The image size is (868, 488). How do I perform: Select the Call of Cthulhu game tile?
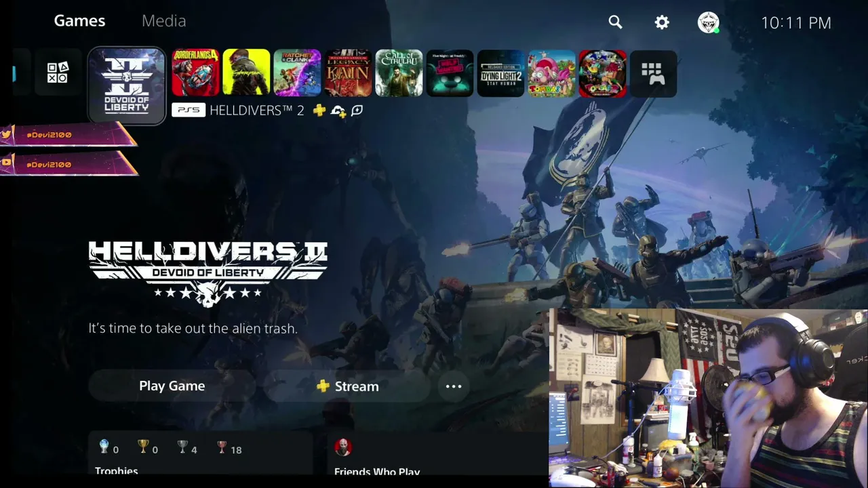tap(399, 73)
